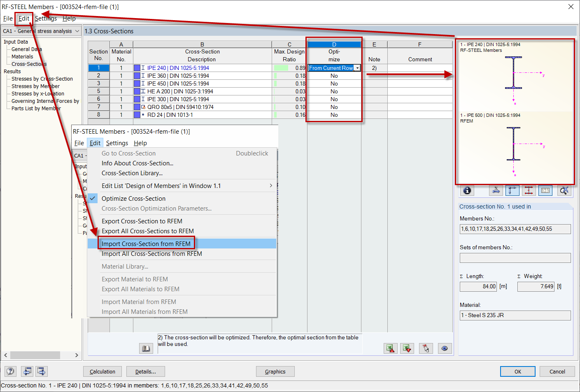This screenshot has height=392, width=580.
Task: Choose Export Cross-Section to RFEM
Action: point(182,221)
